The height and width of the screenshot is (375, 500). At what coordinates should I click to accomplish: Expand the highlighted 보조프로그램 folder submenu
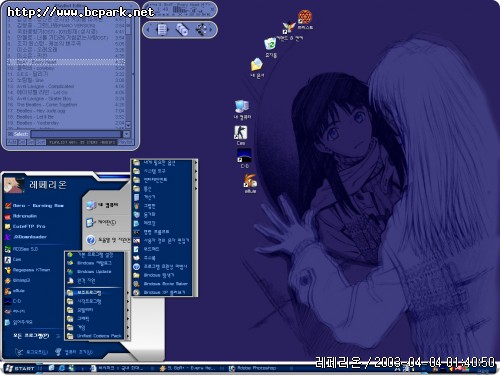(x=96, y=293)
